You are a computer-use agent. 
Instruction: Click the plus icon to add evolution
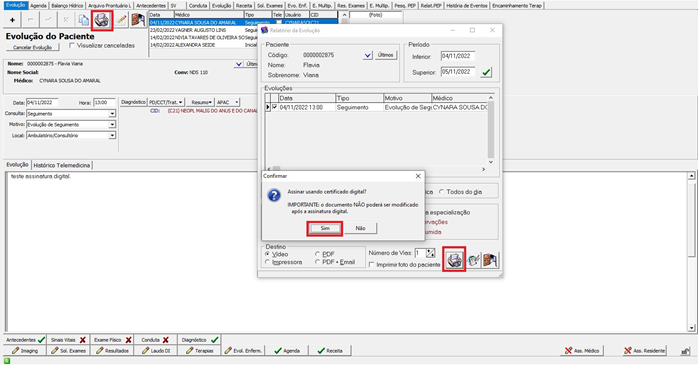[12, 20]
